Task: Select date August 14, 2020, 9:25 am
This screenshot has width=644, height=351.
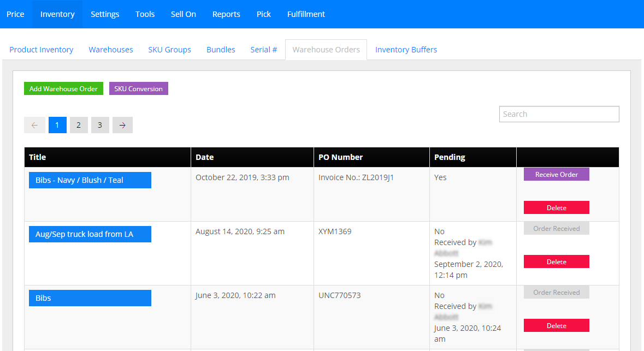Action: 240,231
